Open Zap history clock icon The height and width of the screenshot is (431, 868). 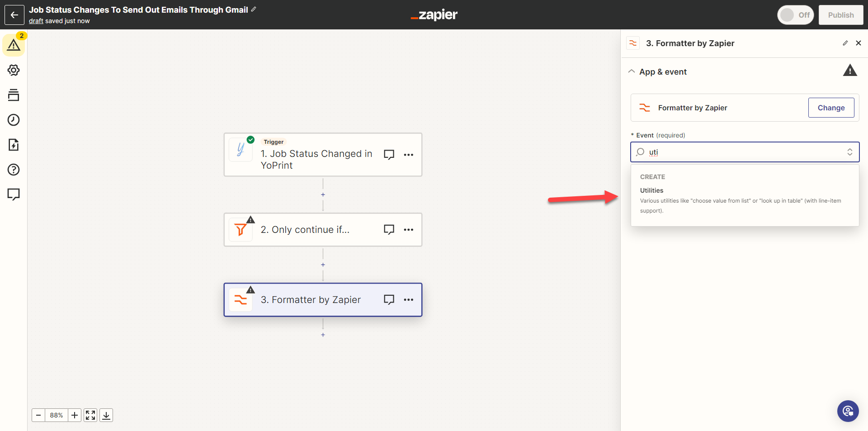point(14,120)
